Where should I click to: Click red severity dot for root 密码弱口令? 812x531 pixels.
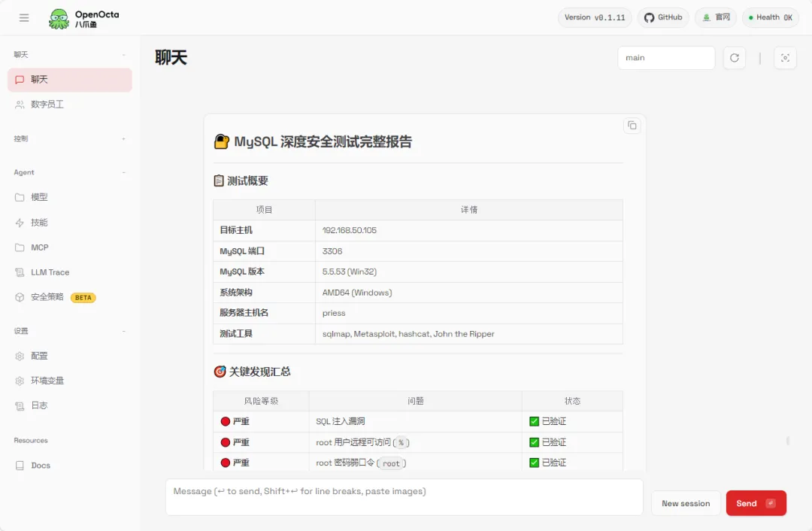[x=226, y=463]
